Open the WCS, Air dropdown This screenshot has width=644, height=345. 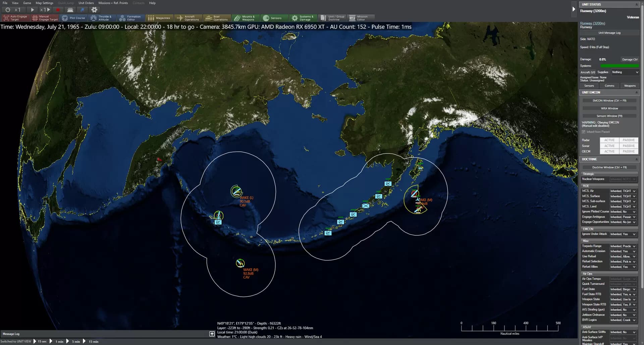point(623,191)
